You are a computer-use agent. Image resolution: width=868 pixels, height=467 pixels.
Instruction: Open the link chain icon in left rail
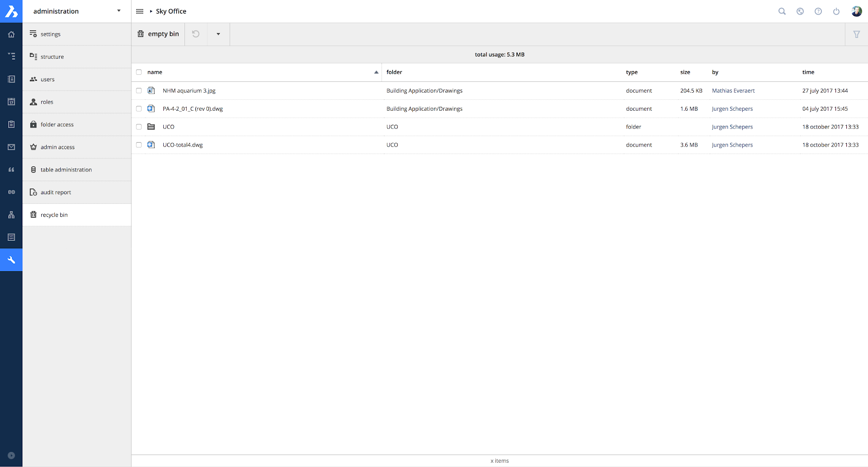coord(11,192)
